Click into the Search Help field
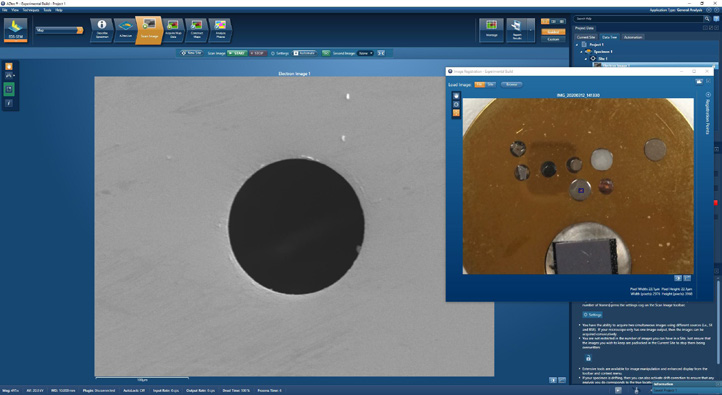 [x=638, y=19]
